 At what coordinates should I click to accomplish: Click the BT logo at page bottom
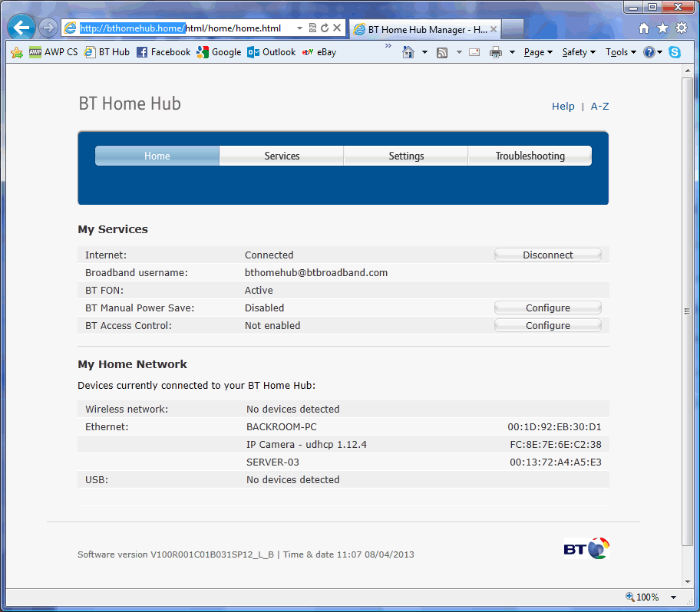coord(586,548)
